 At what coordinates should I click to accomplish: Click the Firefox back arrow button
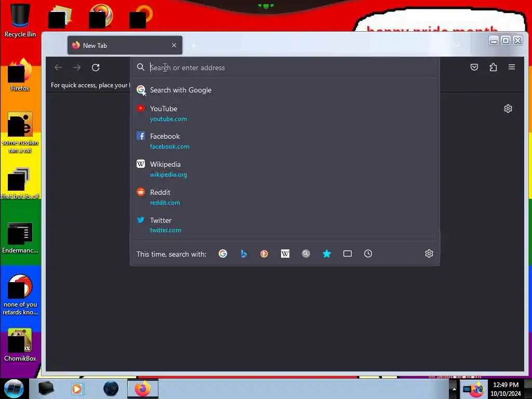(x=58, y=68)
